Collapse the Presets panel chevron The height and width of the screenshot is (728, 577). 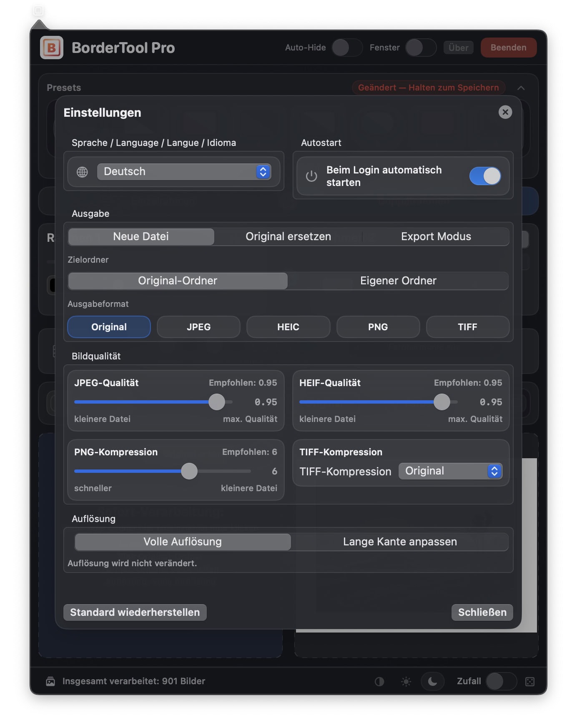click(521, 88)
